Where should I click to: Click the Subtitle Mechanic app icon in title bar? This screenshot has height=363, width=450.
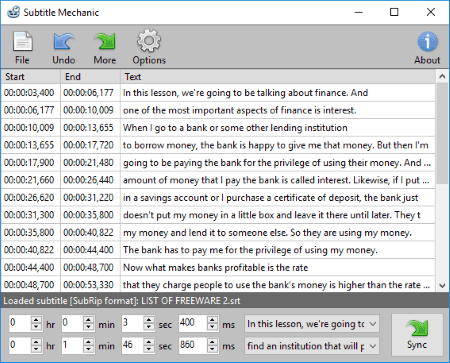tap(13, 12)
